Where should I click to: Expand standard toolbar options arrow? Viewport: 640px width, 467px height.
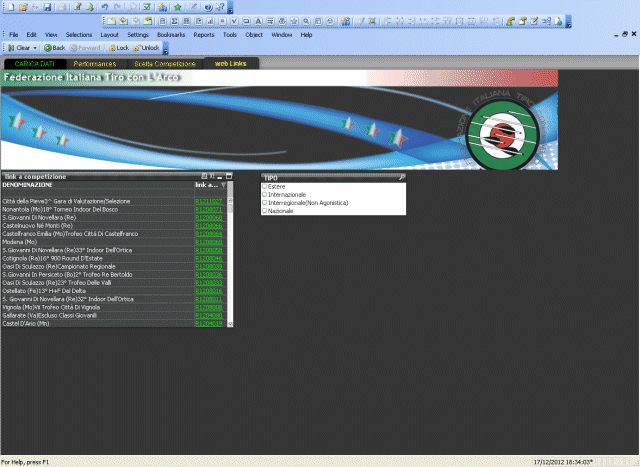pos(230,9)
